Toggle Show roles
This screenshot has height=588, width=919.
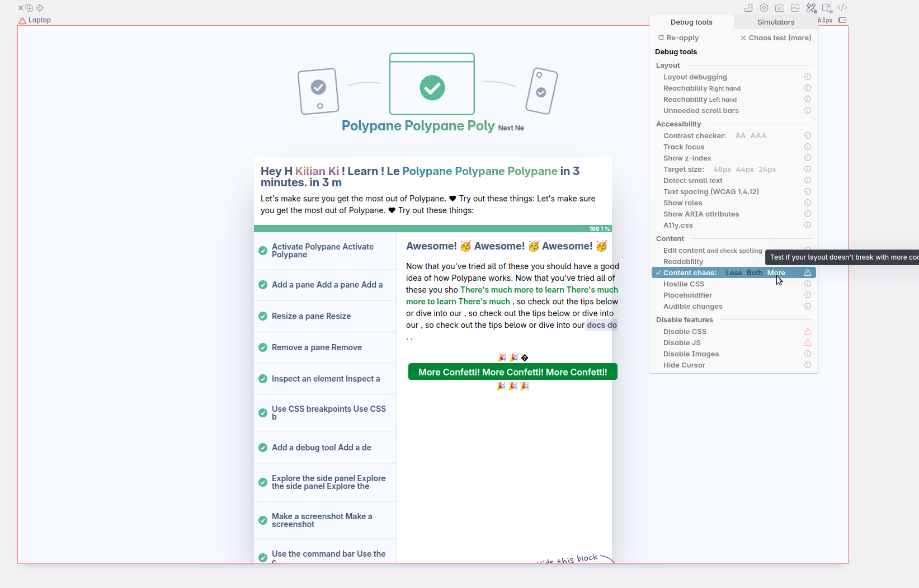tap(682, 203)
